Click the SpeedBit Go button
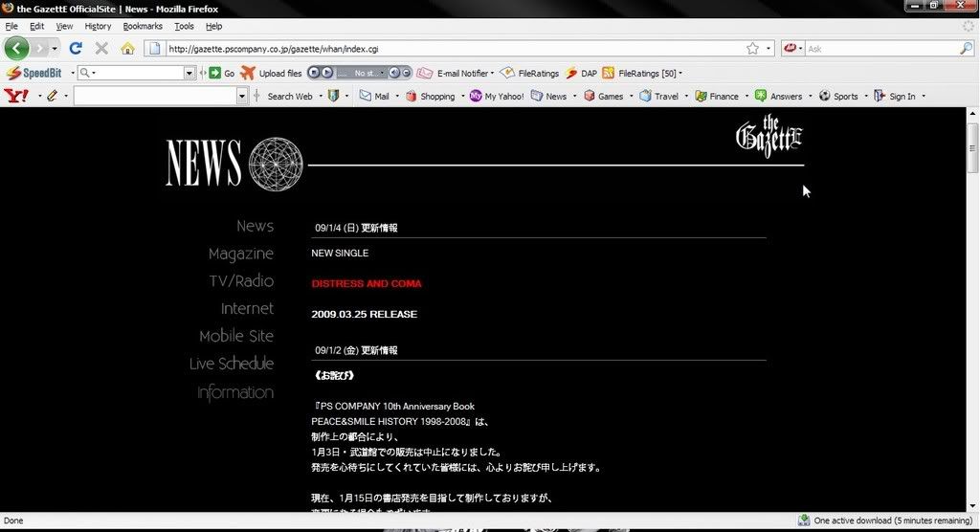The width and height of the screenshot is (980, 532). click(x=222, y=73)
